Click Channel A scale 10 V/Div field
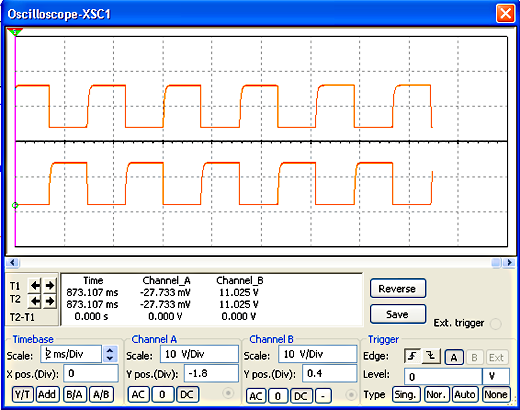The height and width of the screenshot is (410, 520). tap(199, 354)
